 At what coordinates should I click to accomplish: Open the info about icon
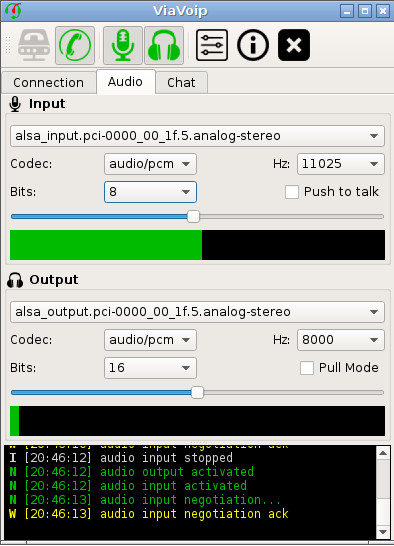(253, 45)
